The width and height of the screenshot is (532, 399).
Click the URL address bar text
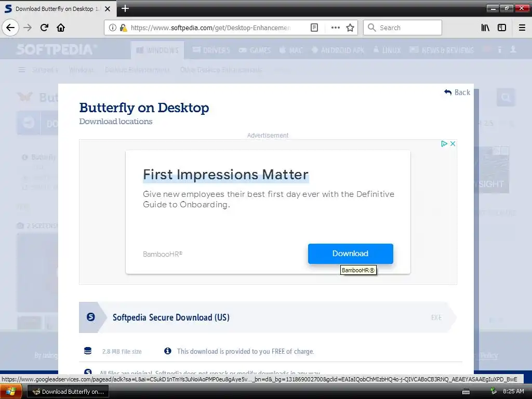tap(210, 28)
